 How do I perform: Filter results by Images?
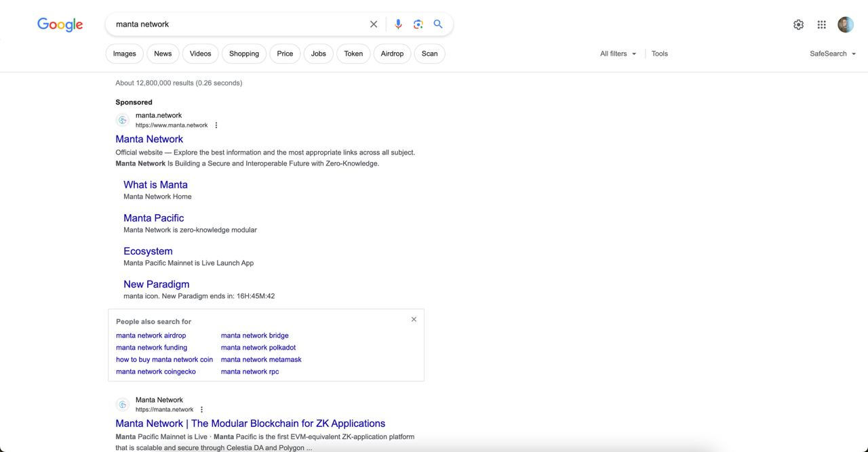(x=125, y=54)
